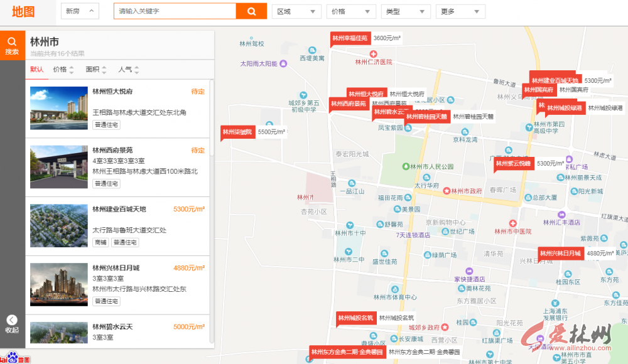This screenshot has height=364, width=628.
Task: Open the 林州西府景苑 listing title
Action: tap(112, 150)
